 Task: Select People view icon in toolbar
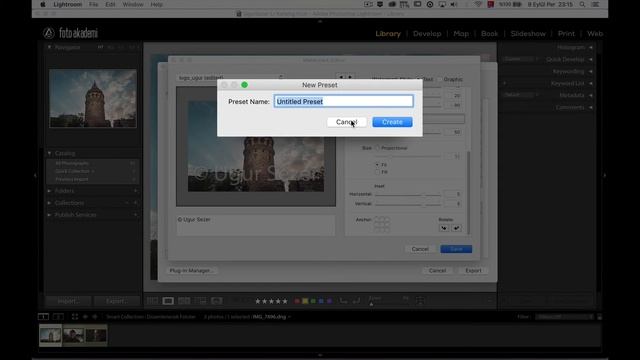pyautogui.click(x=217, y=301)
